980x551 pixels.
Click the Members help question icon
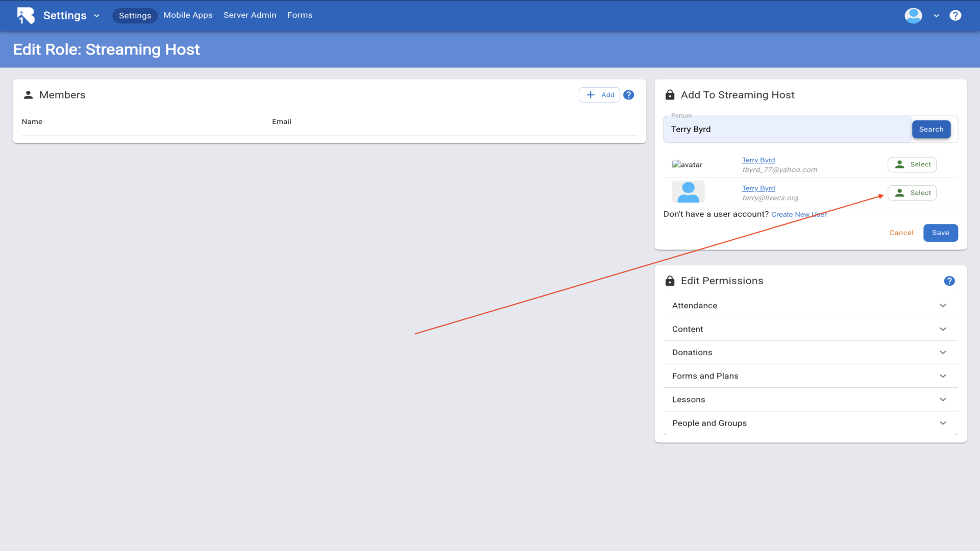pos(628,95)
